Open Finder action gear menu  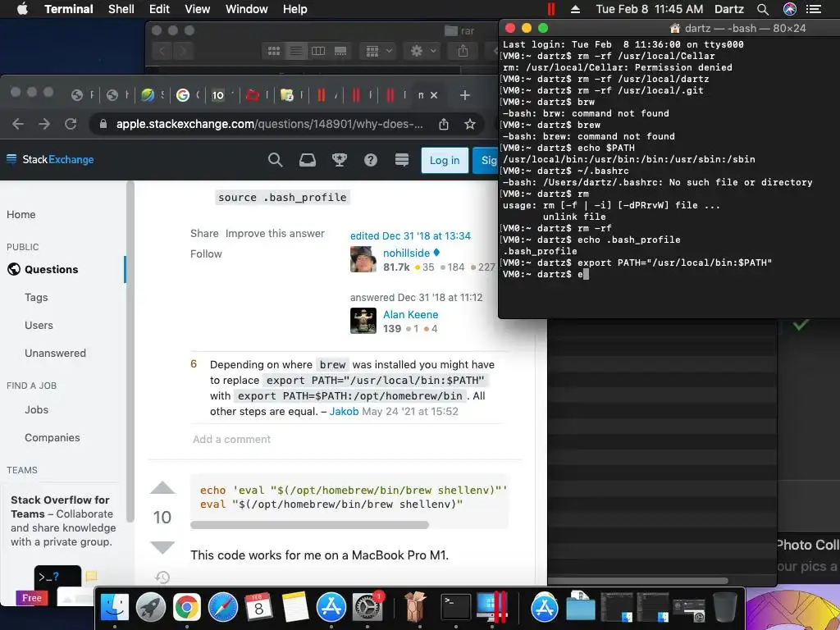pyautogui.click(x=422, y=51)
